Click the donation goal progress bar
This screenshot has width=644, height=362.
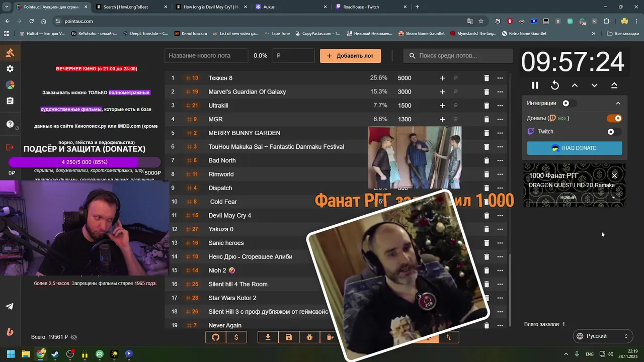tap(85, 162)
